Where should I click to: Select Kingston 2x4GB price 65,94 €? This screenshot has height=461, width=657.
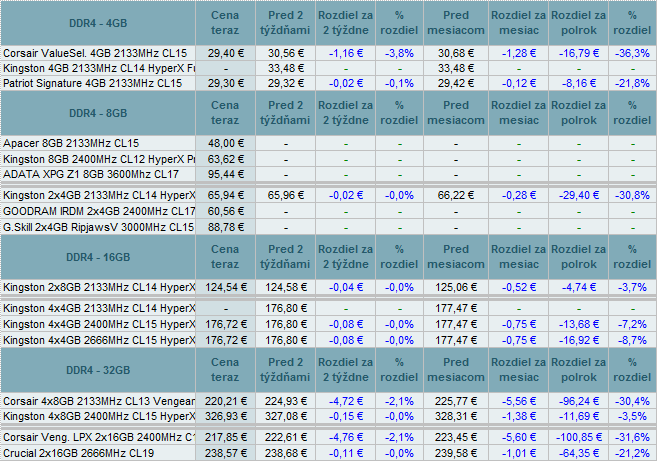[x=225, y=195]
